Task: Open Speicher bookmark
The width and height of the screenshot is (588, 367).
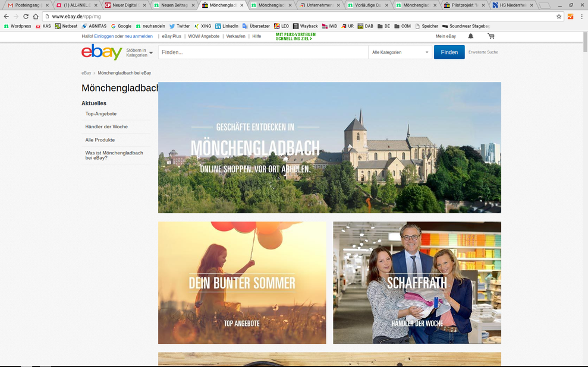Action: click(x=426, y=26)
